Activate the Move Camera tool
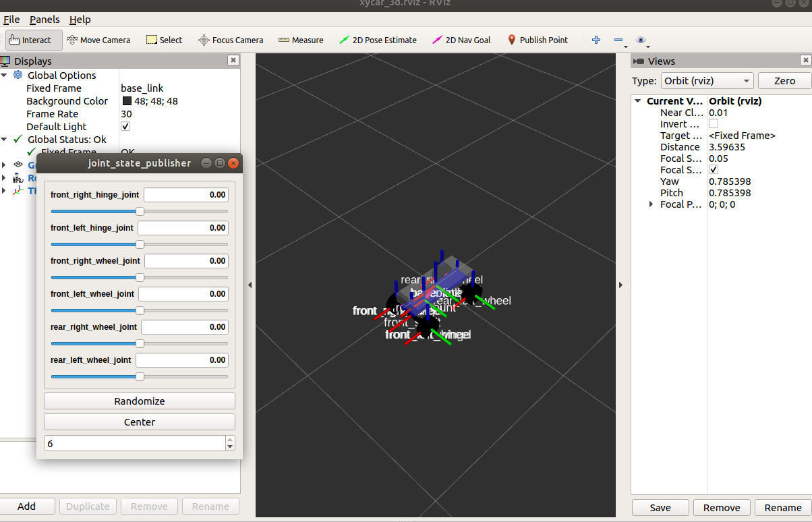 (98, 40)
